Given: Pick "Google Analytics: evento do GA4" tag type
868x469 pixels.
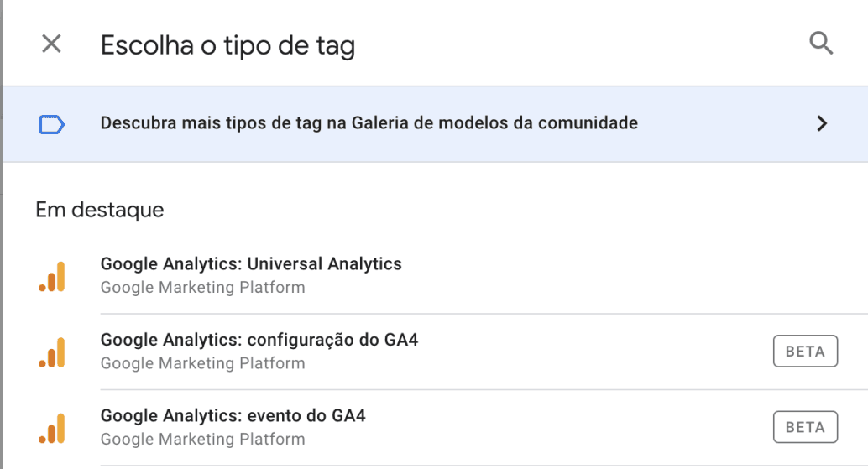Looking at the screenshot, I should click(x=233, y=415).
